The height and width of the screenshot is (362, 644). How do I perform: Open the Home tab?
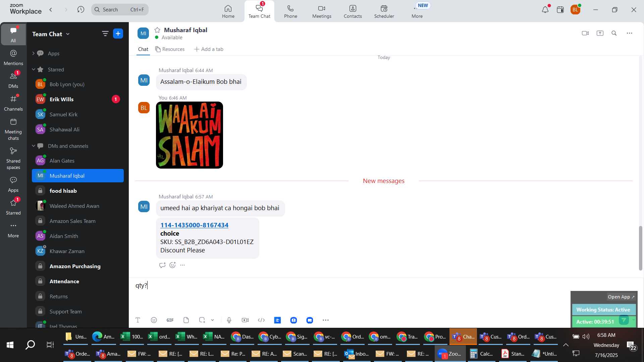click(228, 11)
